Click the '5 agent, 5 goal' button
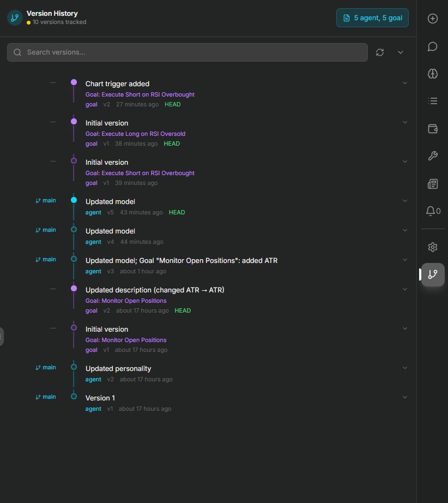This screenshot has width=448, height=503. click(372, 18)
